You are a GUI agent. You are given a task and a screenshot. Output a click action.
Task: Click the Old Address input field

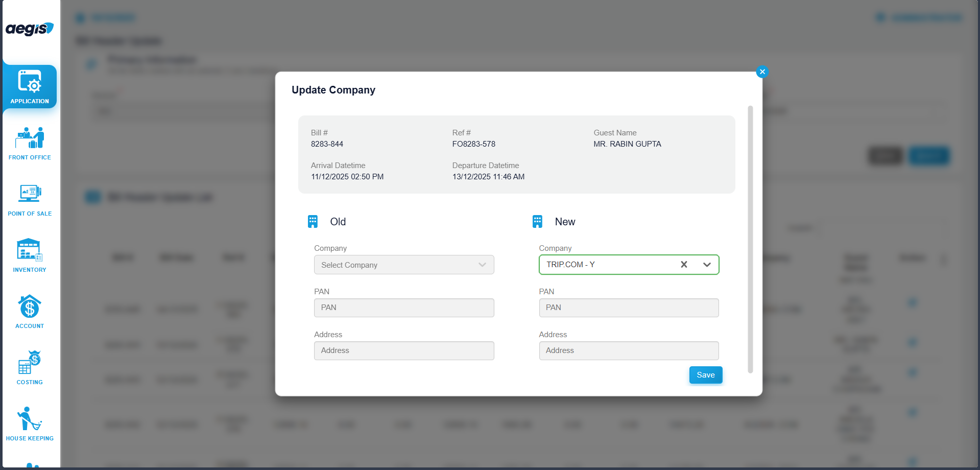pyautogui.click(x=403, y=350)
